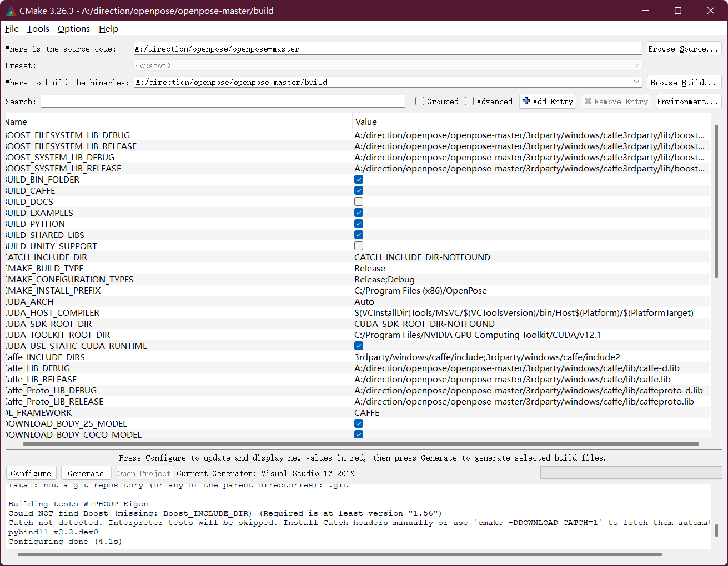
Task: Select the CMAKE_BUILD_TYPE Release value
Action: [x=370, y=268]
